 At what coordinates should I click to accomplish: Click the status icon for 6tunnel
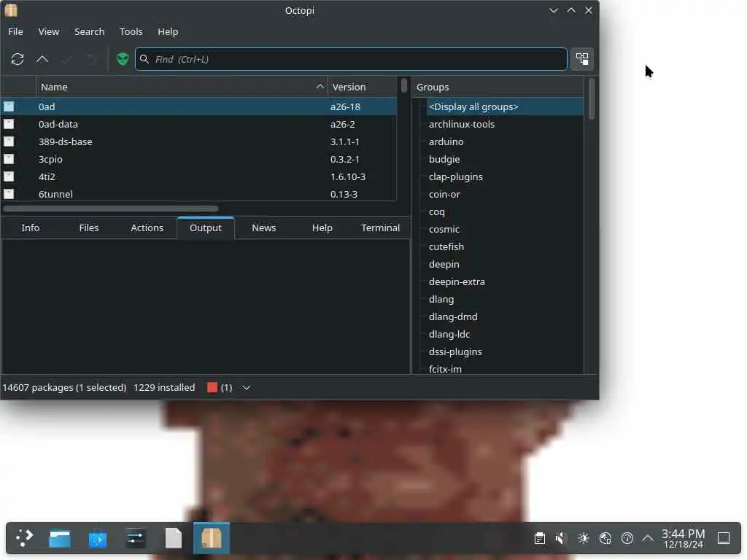9,194
